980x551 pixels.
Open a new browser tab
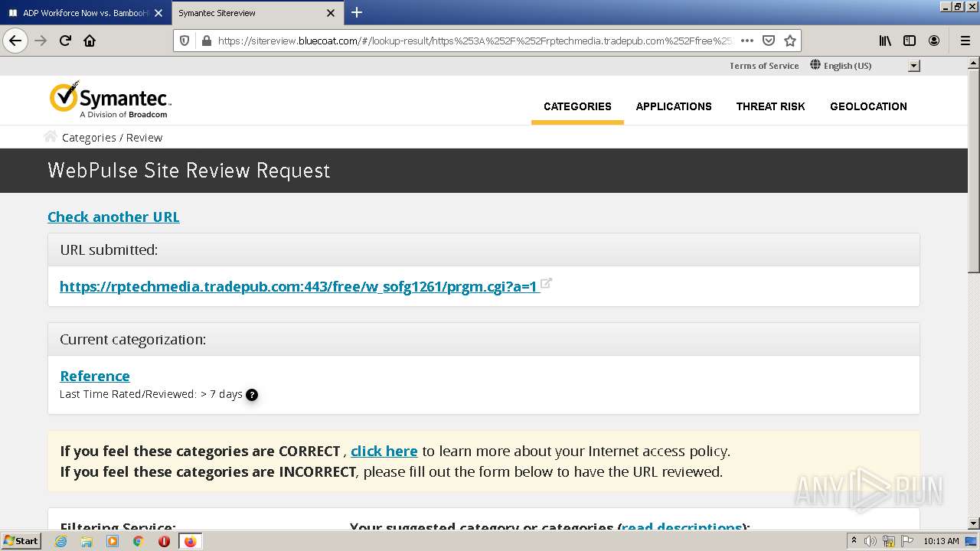(356, 12)
